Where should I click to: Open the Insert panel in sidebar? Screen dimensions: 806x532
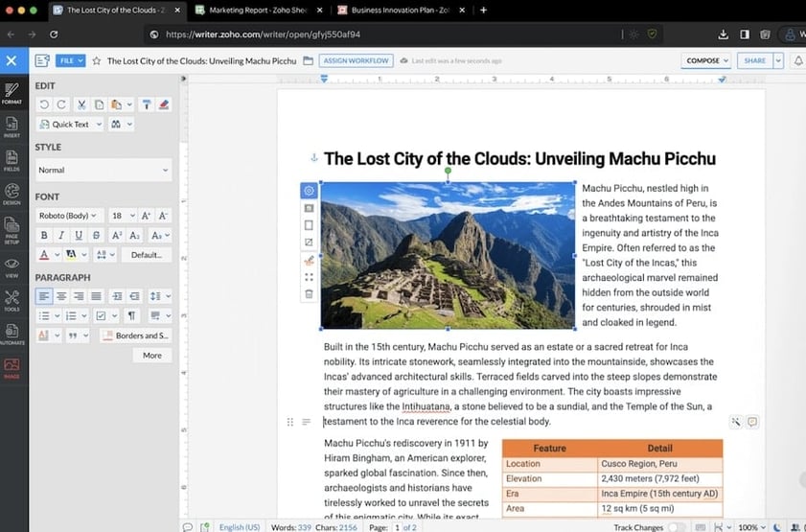click(x=12, y=127)
